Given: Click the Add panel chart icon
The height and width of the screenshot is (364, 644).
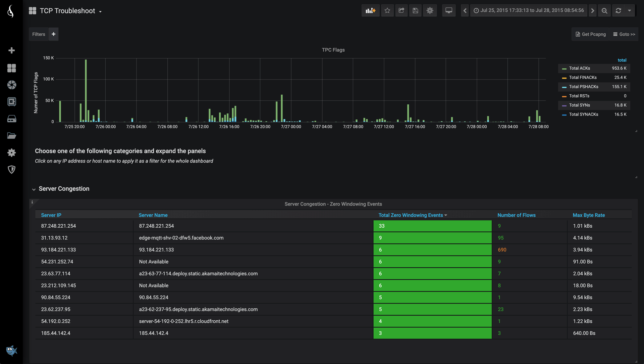Looking at the screenshot, I should pyautogui.click(x=370, y=11).
